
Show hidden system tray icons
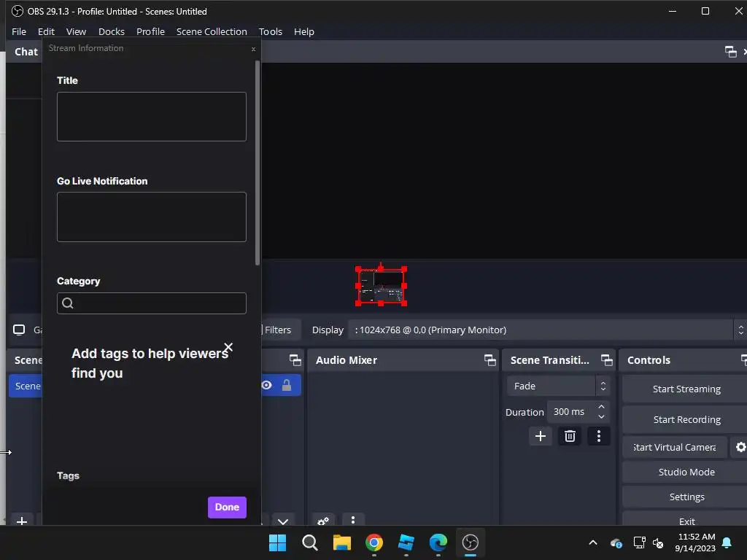tap(593, 542)
